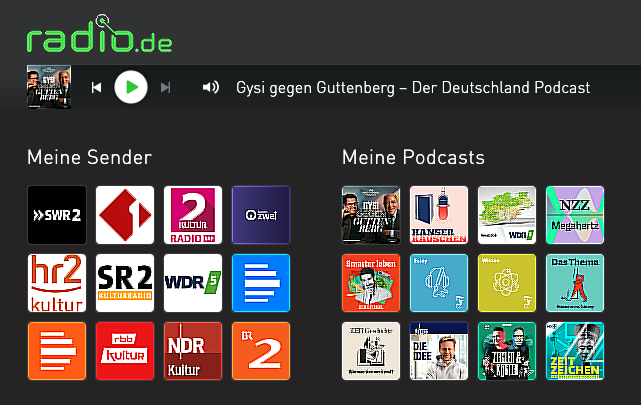Click the Gysi gegen Guttenberg title text
Viewport: 641px width, 405px height.
pos(413,88)
